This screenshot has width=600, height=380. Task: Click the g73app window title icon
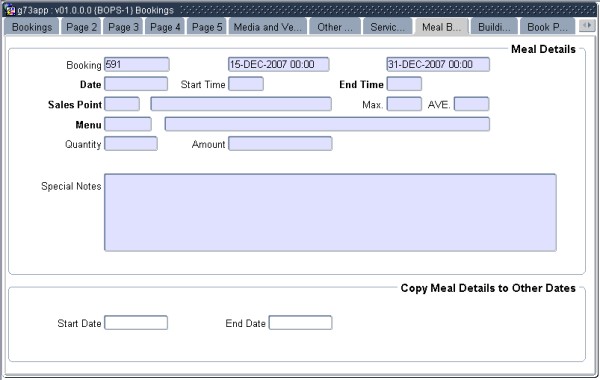10,10
